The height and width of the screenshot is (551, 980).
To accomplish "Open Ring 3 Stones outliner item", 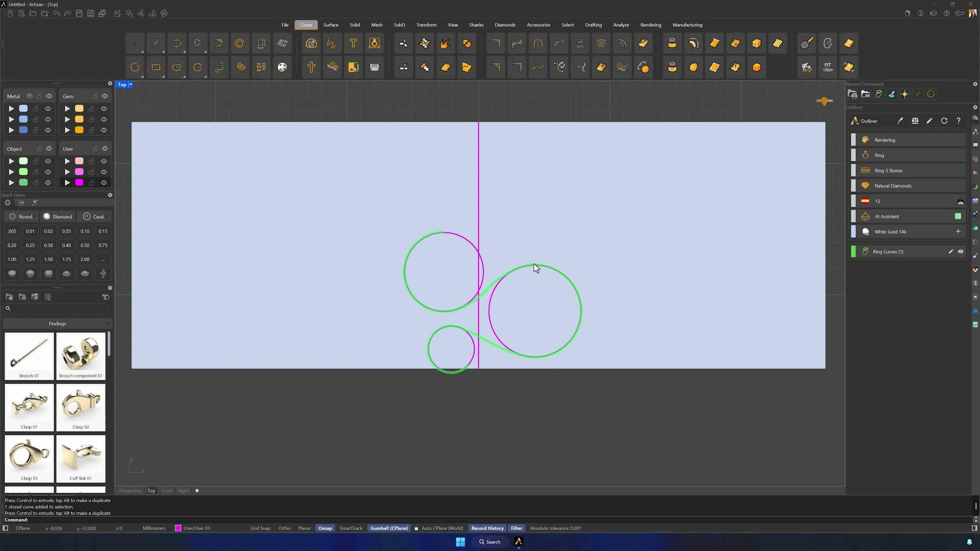I will coord(908,170).
